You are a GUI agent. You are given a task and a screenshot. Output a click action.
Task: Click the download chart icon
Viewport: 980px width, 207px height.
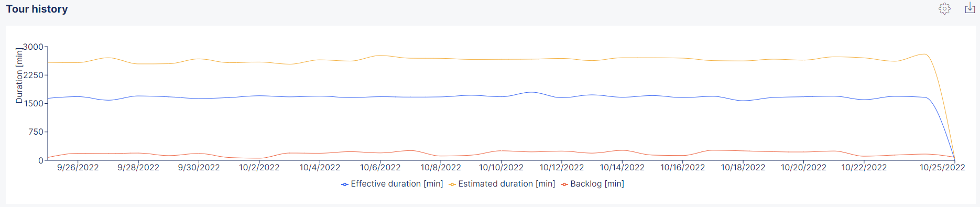coord(970,8)
